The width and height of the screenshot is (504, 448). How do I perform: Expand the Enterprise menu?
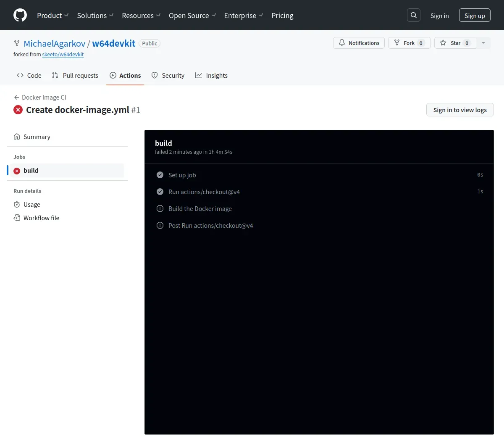tap(244, 15)
